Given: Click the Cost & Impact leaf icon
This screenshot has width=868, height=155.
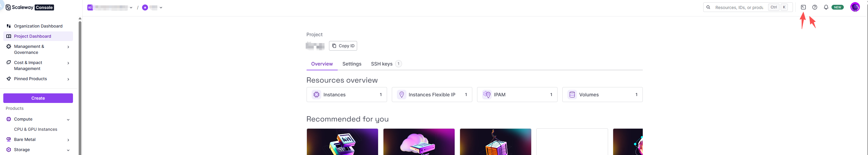Looking at the screenshot, I should pyautogui.click(x=9, y=62).
